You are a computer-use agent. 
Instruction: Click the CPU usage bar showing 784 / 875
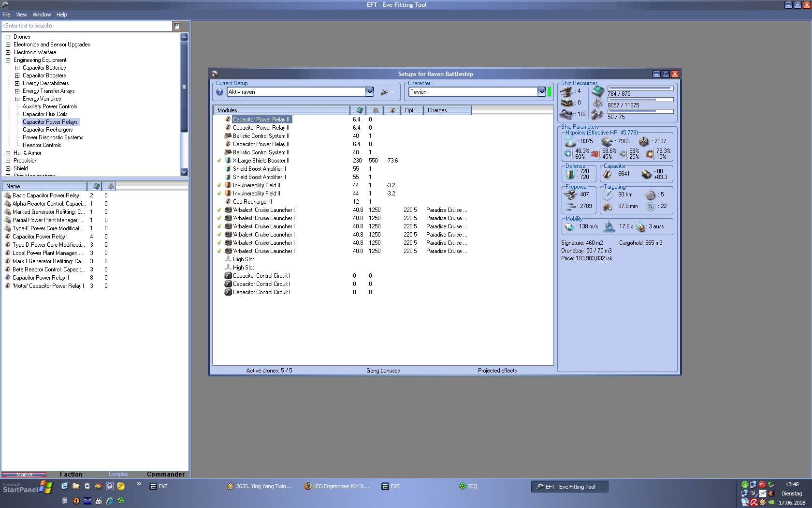coord(640,88)
